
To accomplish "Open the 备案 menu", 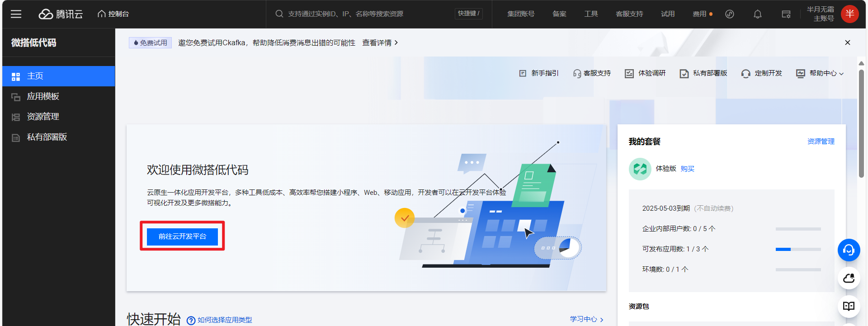I will click(x=559, y=14).
